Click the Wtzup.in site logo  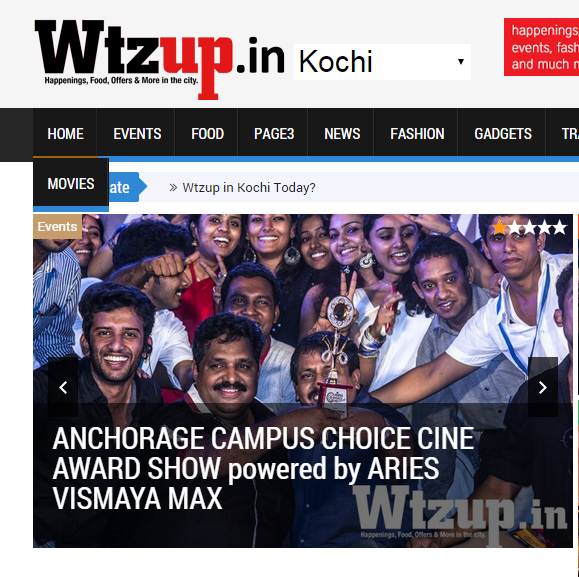point(160,59)
